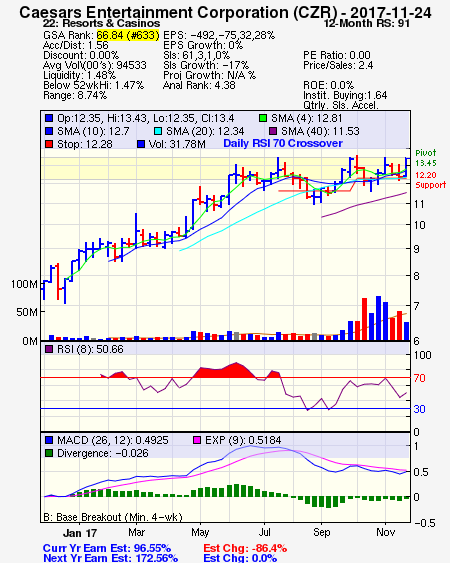Click the purple SMA (40) legend swatch
Viewport: 450px width, 563px height.
273,131
